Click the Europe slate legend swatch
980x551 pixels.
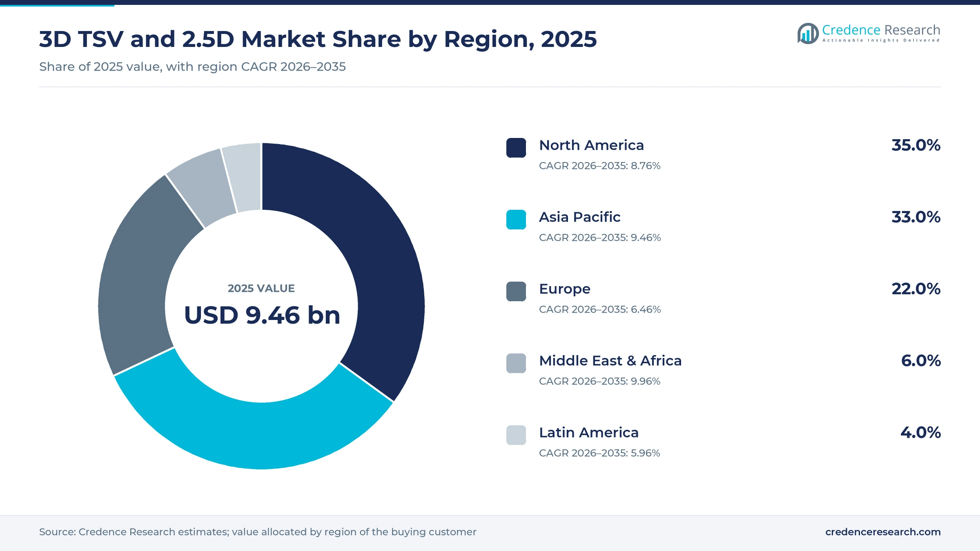coord(516,291)
